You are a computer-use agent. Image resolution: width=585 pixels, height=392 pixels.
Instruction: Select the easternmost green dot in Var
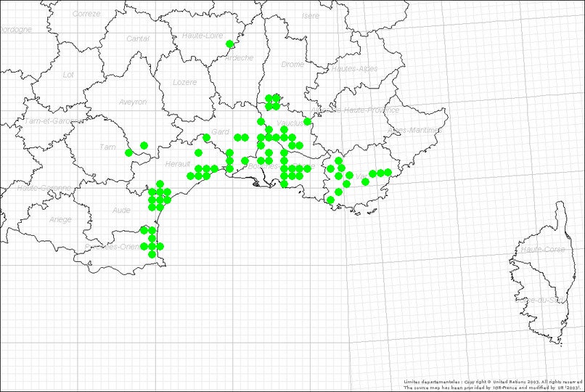click(388, 172)
